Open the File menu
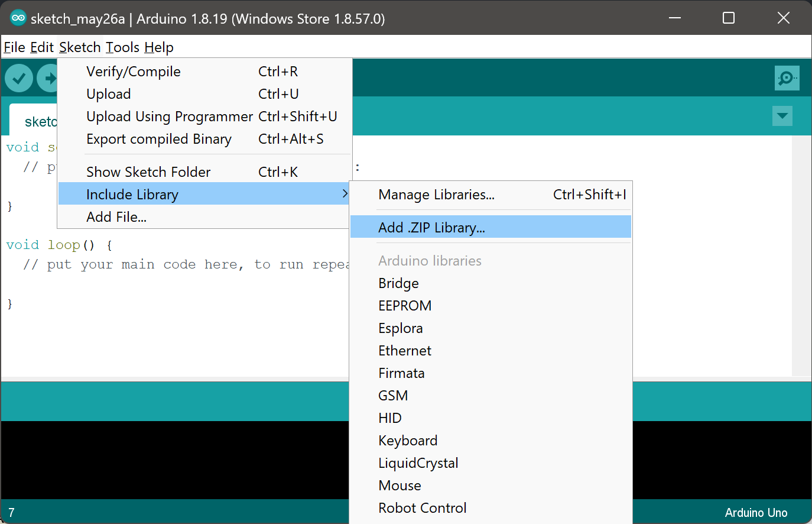The width and height of the screenshot is (812, 524). (14, 47)
